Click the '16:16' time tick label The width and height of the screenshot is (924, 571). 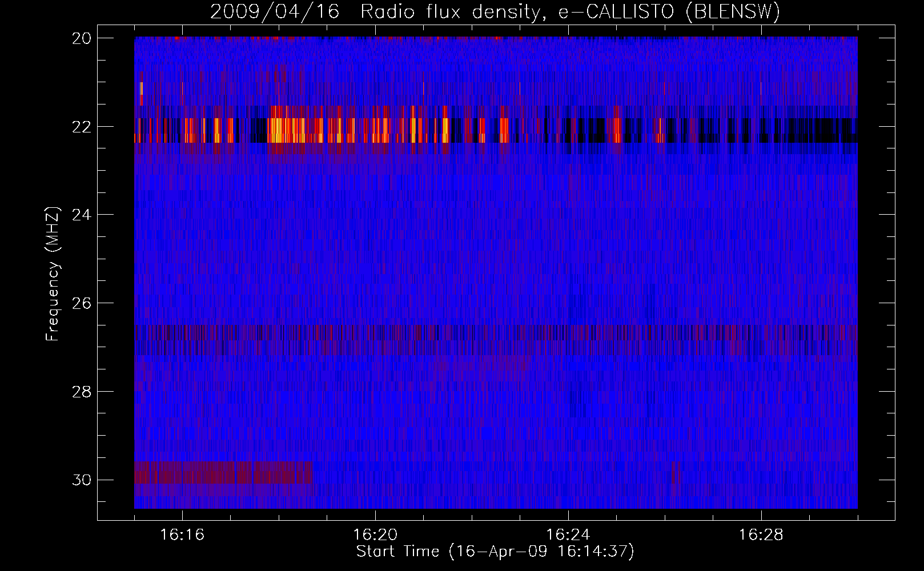(x=182, y=535)
